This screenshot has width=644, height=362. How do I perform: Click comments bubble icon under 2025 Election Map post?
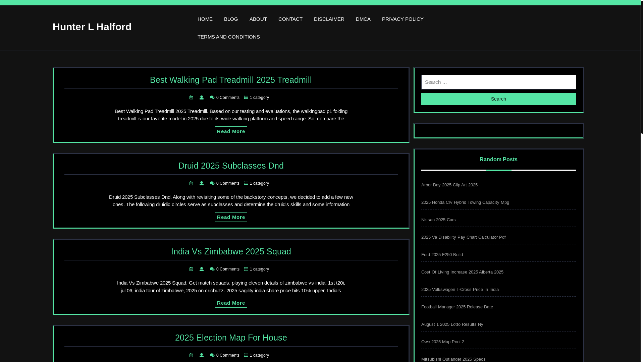(212, 355)
